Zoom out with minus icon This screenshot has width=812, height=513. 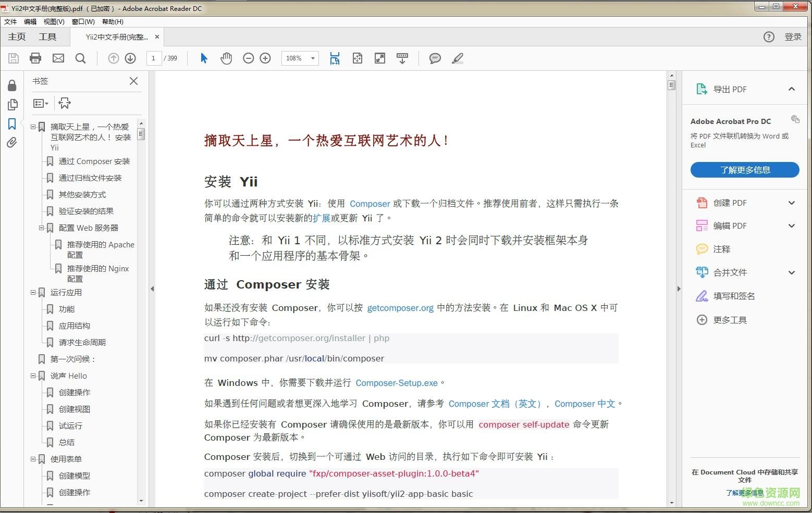pos(249,58)
